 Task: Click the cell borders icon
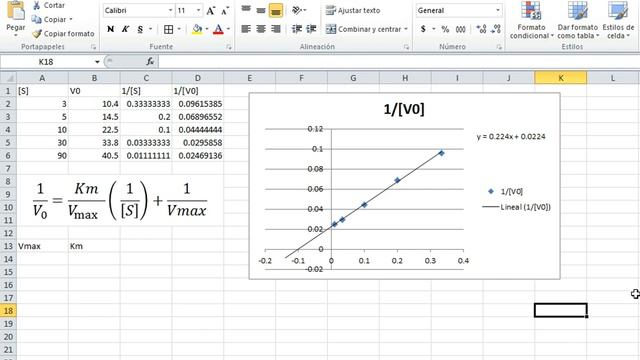tap(168, 29)
